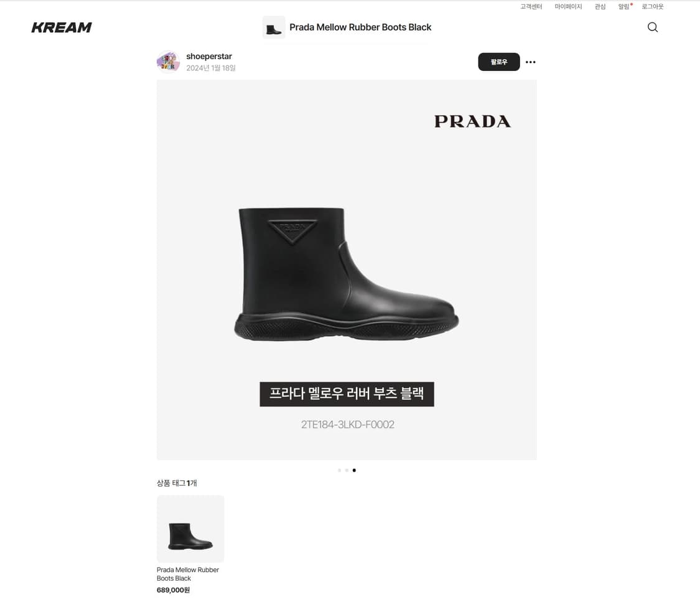Open 고객센터 customer center menu

[531, 6]
